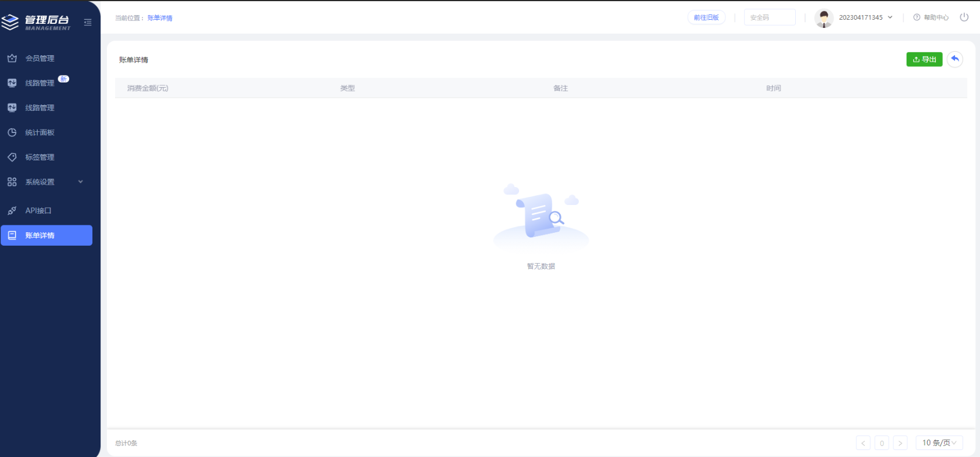This screenshot has height=457, width=980.
Task: Open the 帮助中心 help link
Action: pyautogui.click(x=931, y=17)
